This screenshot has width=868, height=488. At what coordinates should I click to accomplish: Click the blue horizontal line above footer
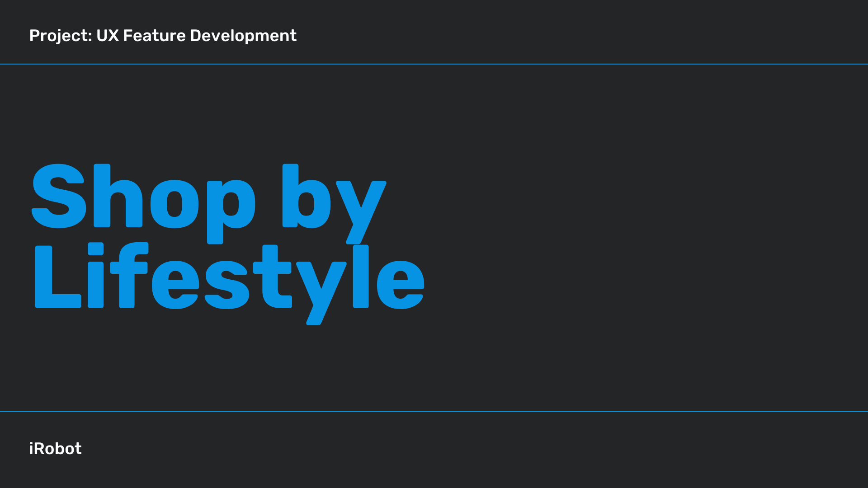coord(434,411)
